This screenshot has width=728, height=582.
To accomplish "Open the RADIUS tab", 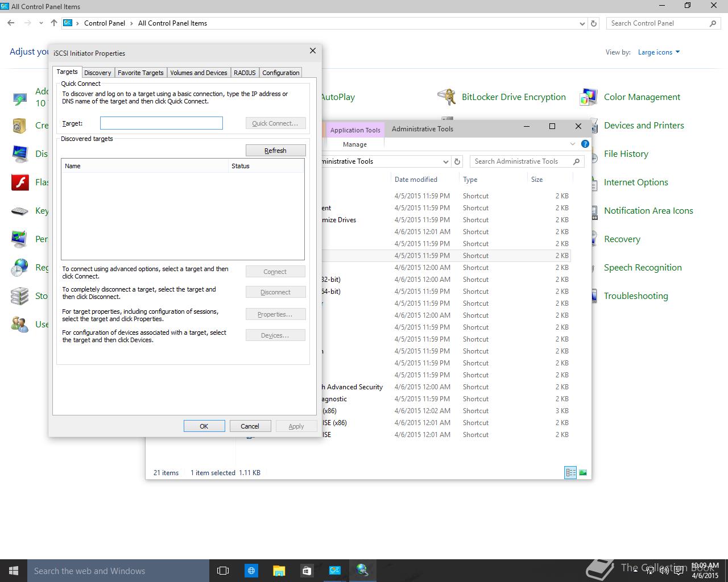I will (245, 73).
